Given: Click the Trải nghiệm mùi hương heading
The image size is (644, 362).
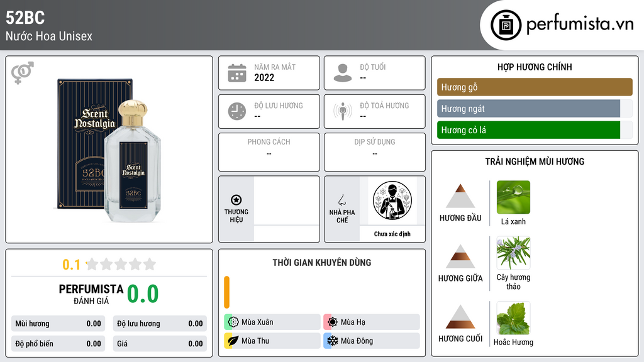Looking at the screenshot, I should point(535,162).
